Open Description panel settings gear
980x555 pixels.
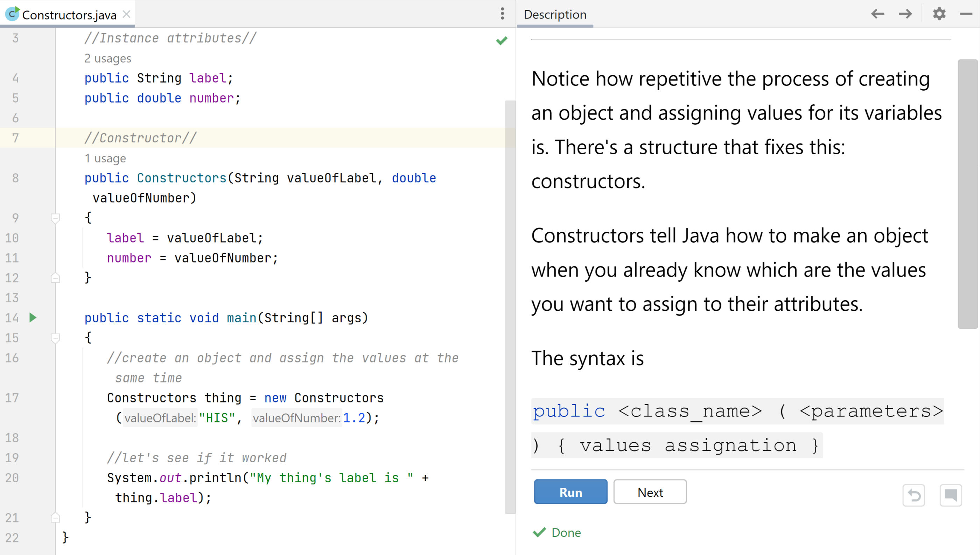(x=939, y=14)
